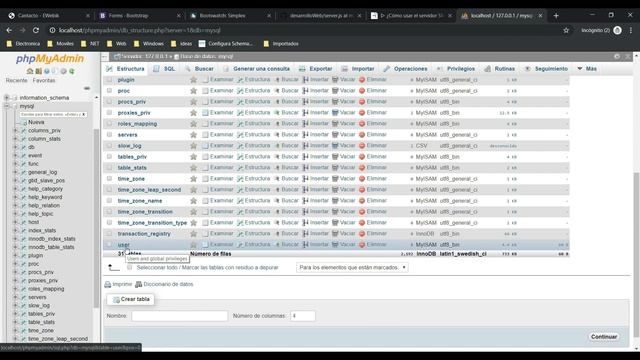Bookmark this page with star icon
Viewport: 640px width, 360px height.
(x=566, y=30)
